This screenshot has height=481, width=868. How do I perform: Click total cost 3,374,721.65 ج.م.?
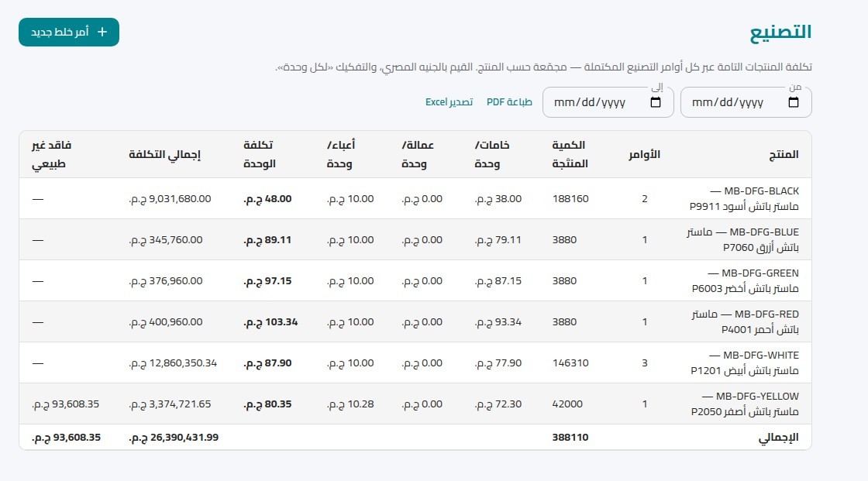pos(170,404)
